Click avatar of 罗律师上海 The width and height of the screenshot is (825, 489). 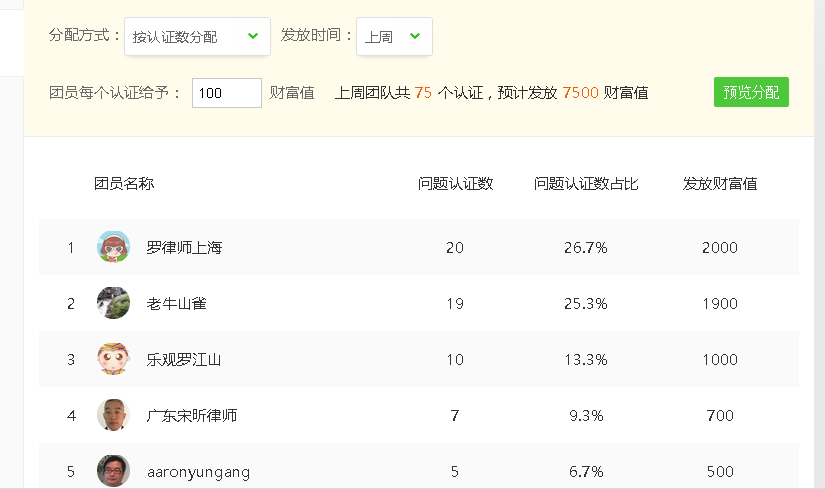click(x=114, y=247)
